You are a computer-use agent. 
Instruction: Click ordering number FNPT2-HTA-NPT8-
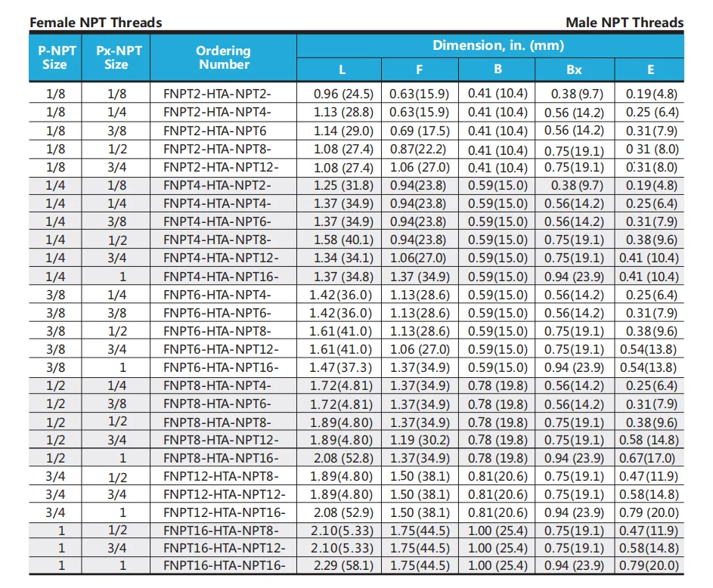click(x=217, y=149)
